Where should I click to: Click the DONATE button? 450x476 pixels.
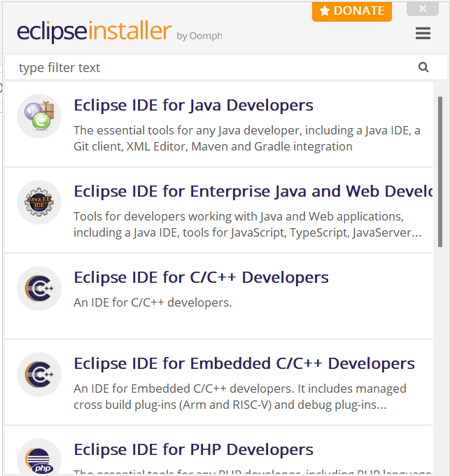click(x=352, y=11)
